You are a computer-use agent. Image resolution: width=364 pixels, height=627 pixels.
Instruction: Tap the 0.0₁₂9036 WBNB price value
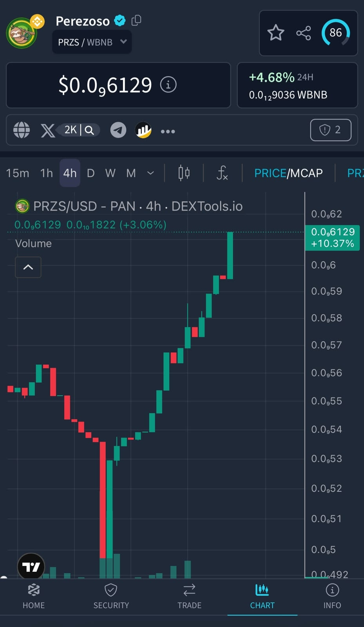288,95
